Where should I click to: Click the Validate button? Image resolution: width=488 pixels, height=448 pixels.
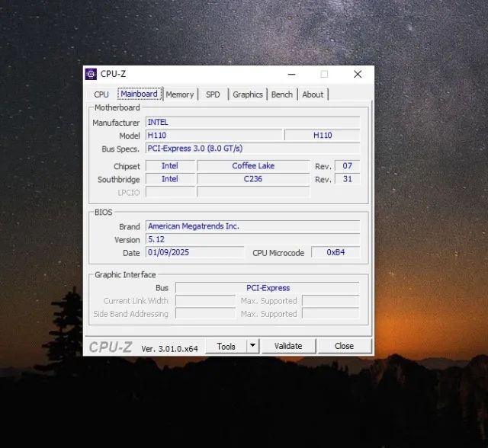click(288, 346)
